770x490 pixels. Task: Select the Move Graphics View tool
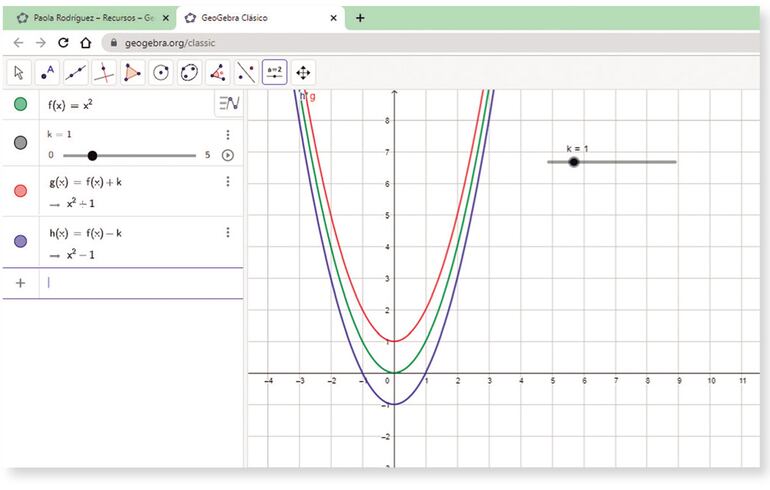pos(303,73)
